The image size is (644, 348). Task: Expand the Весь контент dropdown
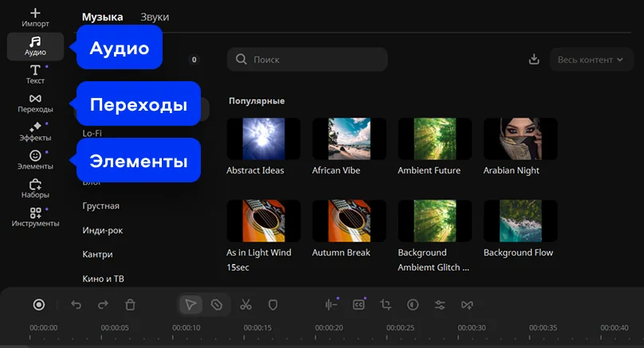(x=591, y=60)
